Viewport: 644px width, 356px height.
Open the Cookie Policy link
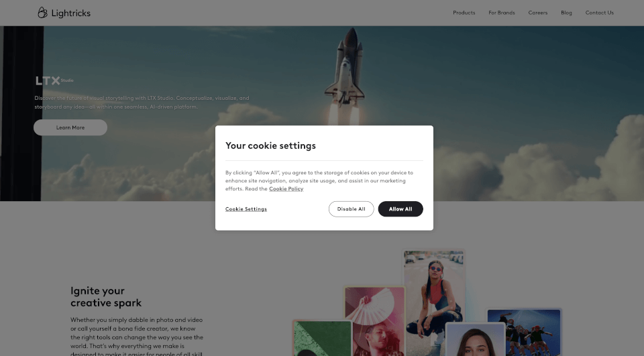tap(286, 189)
